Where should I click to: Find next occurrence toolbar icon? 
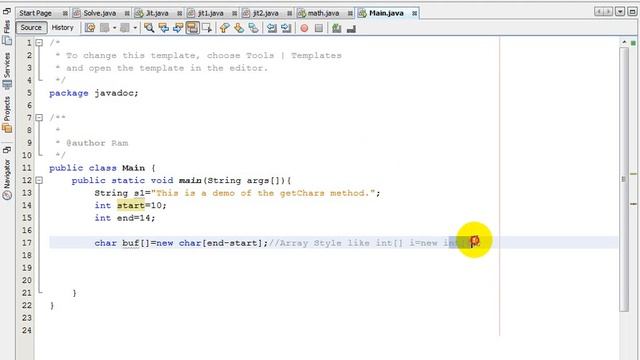178,28
